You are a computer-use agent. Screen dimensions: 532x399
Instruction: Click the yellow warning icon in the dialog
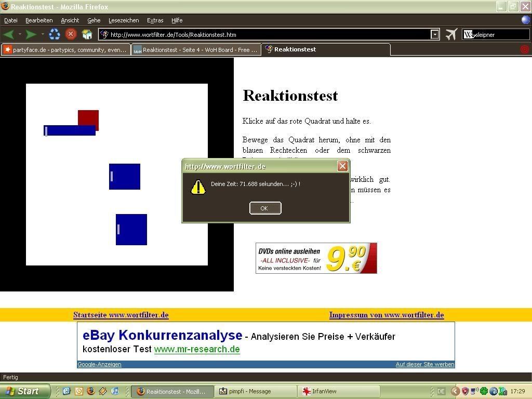coord(198,187)
